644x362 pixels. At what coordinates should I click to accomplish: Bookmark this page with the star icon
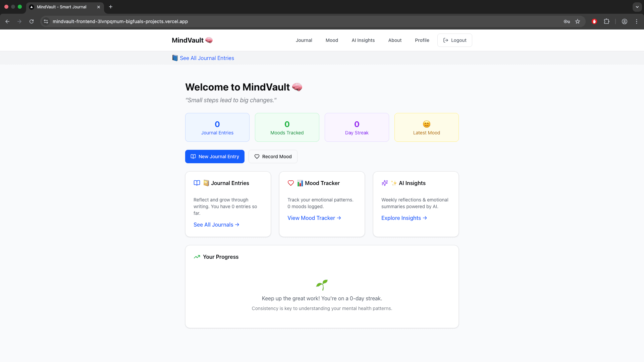coord(578,21)
